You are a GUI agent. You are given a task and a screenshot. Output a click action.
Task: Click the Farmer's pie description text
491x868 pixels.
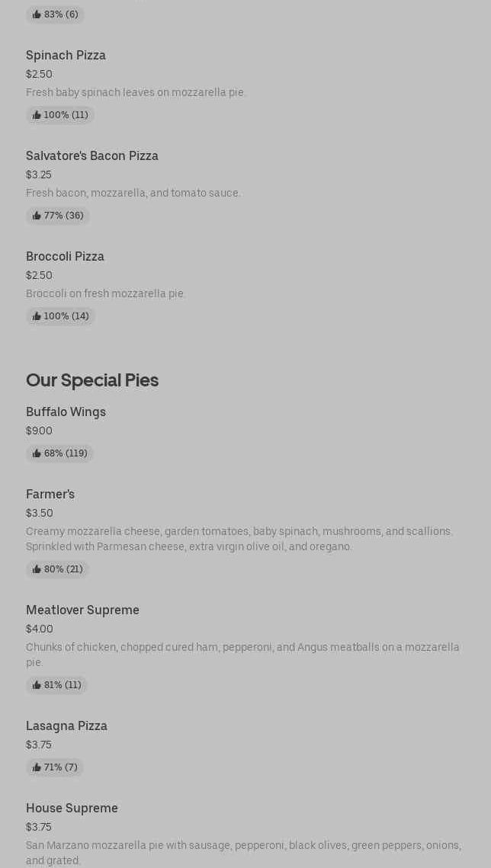click(x=239, y=539)
